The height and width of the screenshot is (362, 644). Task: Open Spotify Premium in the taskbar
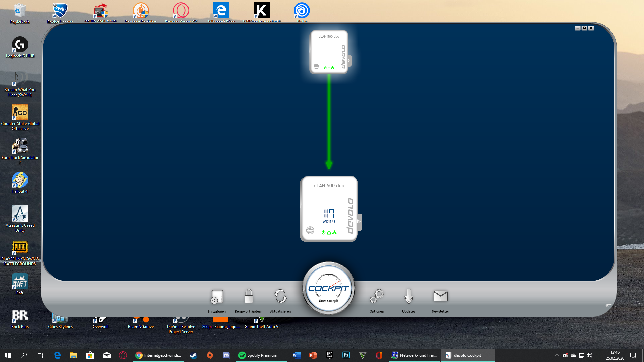click(258, 355)
